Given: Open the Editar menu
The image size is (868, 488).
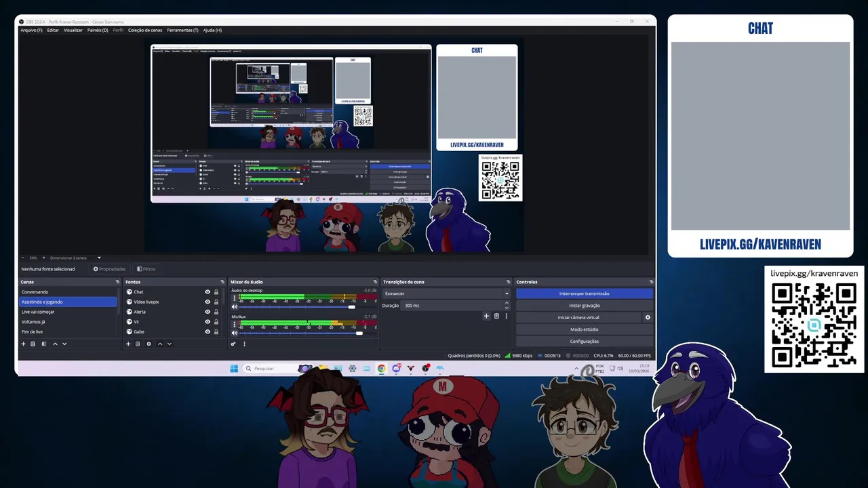Looking at the screenshot, I should pos(53,30).
